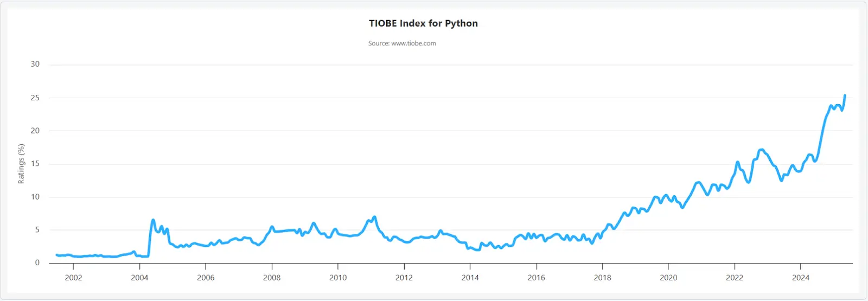Select the 2010 year tick label

click(338, 278)
